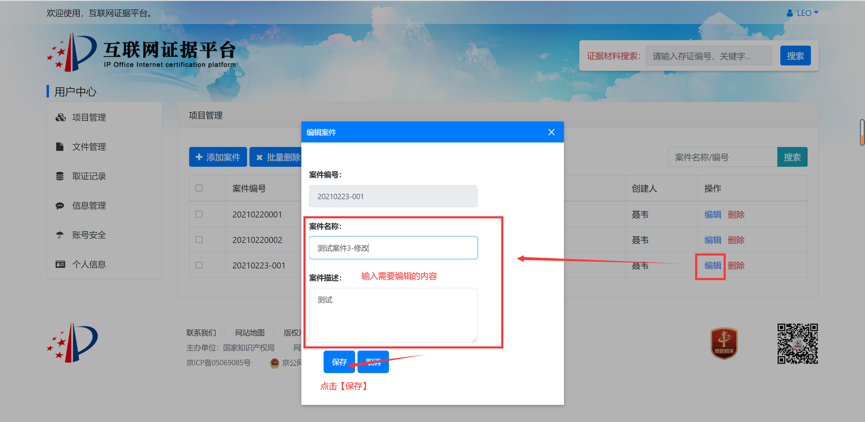Click 编辑 link for case 20210220002
Viewport: 865px width, 422px height.
712,240
